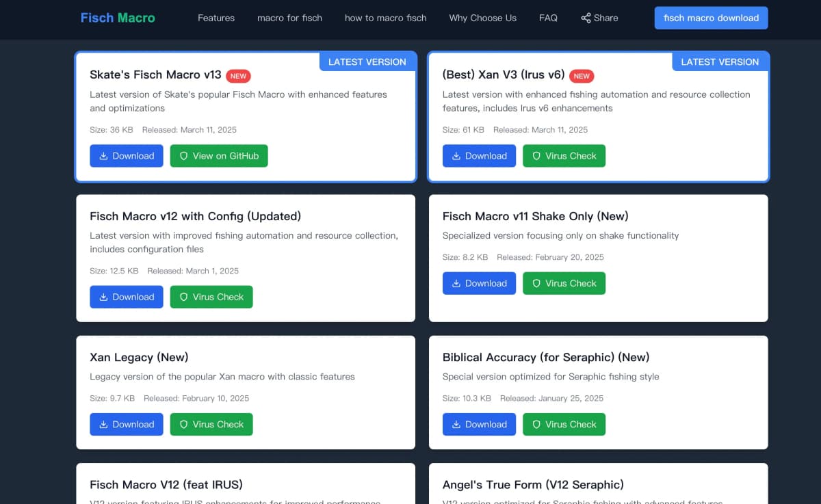This screenshot has height=504, width=821.
Task: Click shield icon for Biblical Accuracy Virus Check
Action: pos(536,424)
